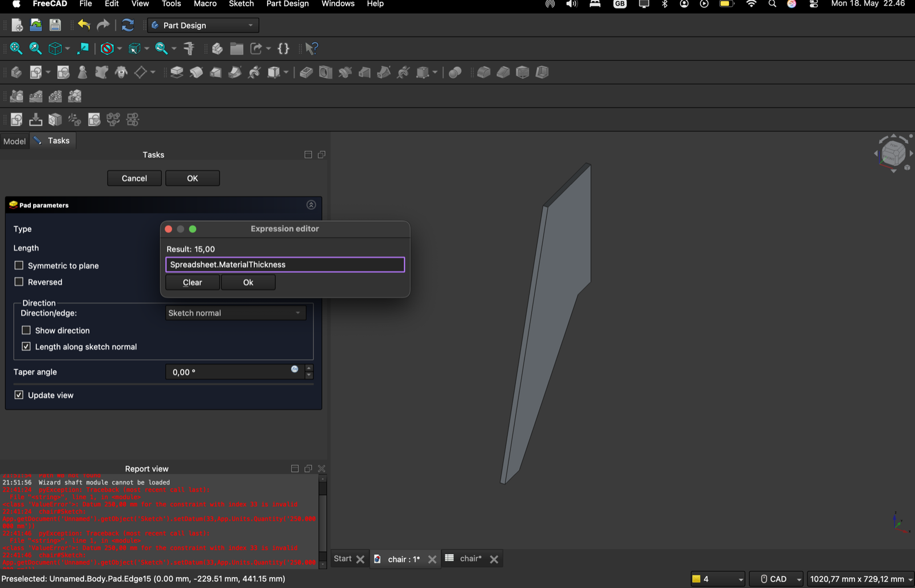The width and height of the screenshot is (915, 588).
Task: Select the Pocket tool icon
Action: (306, 72)
